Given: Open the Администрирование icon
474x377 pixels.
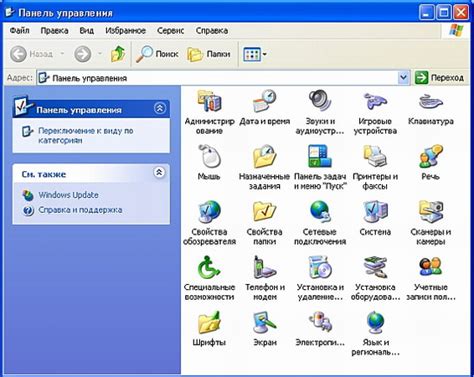Looking at the screenshot, I should click(209, 101).
